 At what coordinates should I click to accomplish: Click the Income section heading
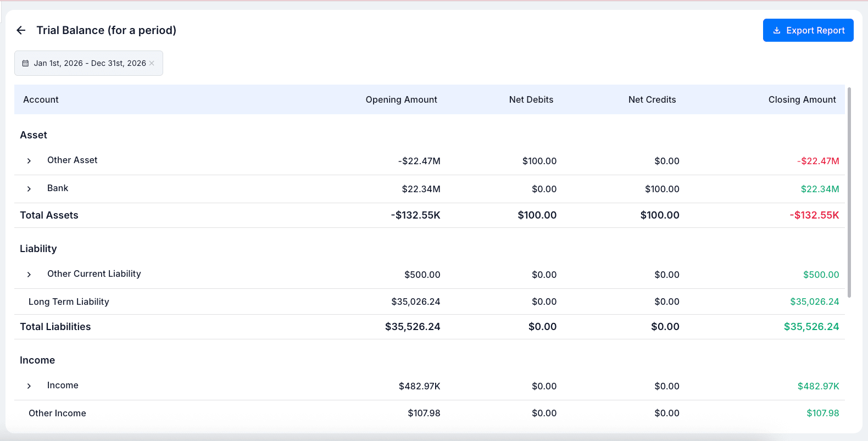37,360
